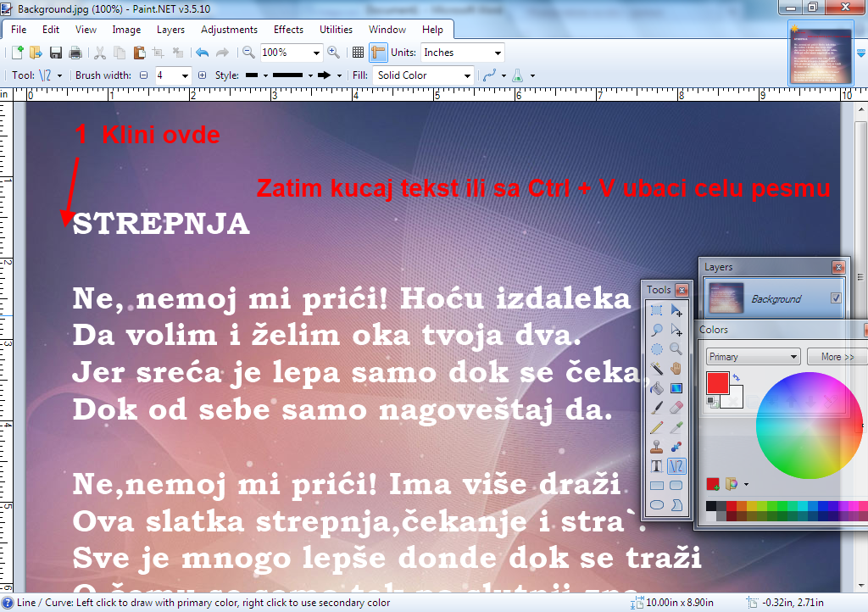Open the Tool chooser dropdown arrow
Viewport: 868px width, 612px height.
click(60, 75)
